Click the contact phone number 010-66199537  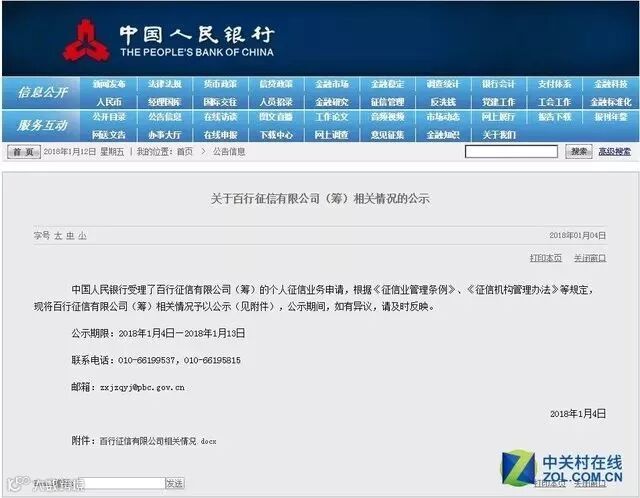point(146,360)
